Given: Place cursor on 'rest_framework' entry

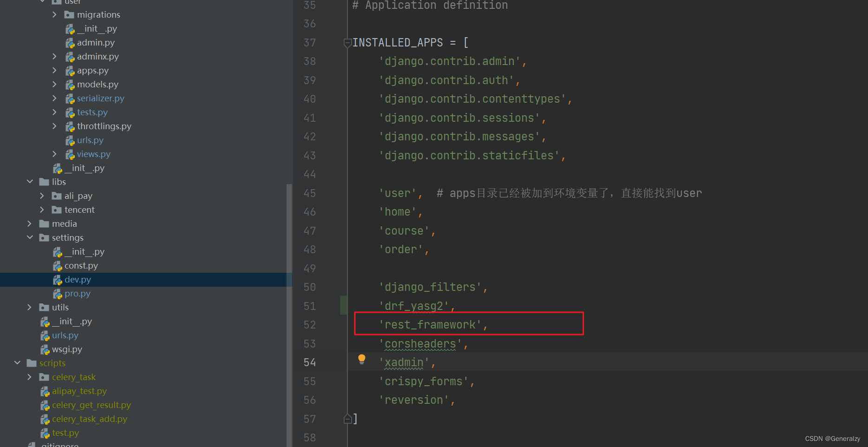Looking at the screenshot, I should coord(430,325).
